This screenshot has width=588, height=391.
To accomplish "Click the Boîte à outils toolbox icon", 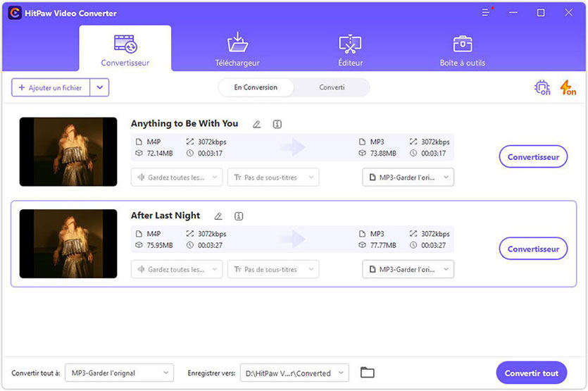I will coord(463,44).
